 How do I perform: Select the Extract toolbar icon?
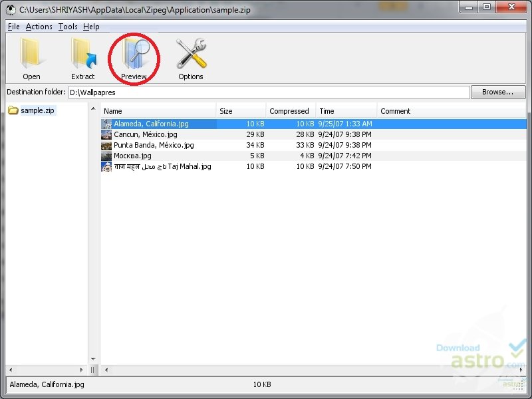82,57
